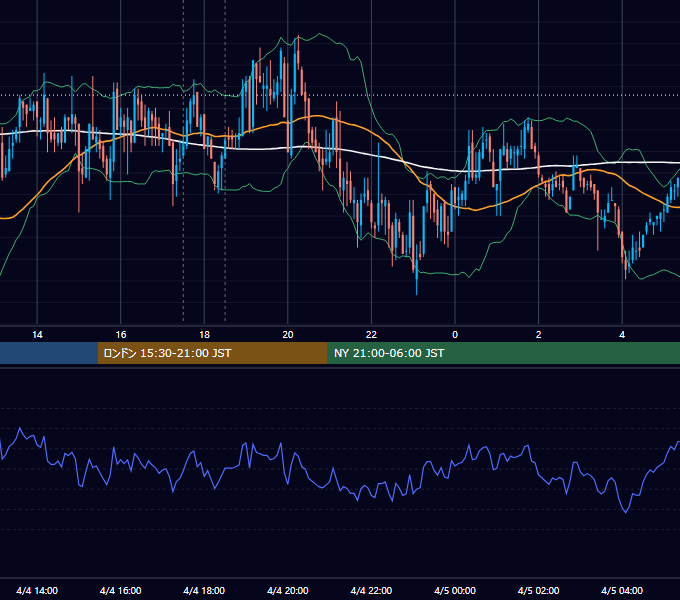This screenshot has width=680, height=600.
Task: Click the 16 hour label on price chart axis
Action: tap(121, 335)
